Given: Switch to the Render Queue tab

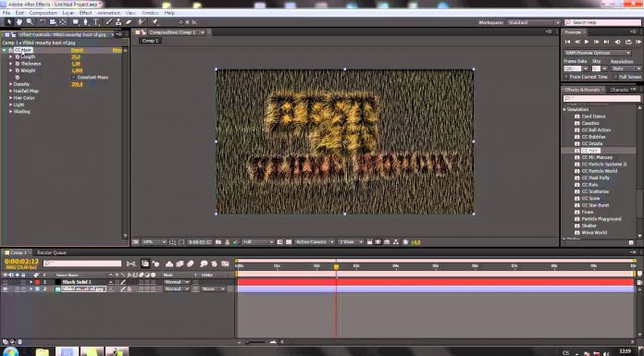Looking at the screenshot, I should 51,252.
